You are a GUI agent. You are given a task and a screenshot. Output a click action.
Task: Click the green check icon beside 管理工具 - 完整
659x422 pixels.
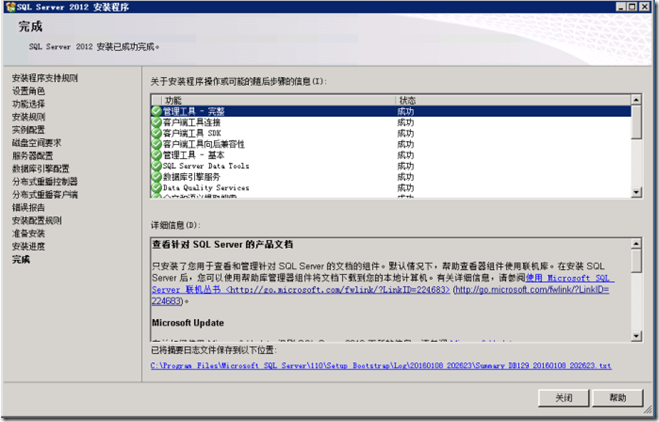pyautogui.click(x=157, y=111)
